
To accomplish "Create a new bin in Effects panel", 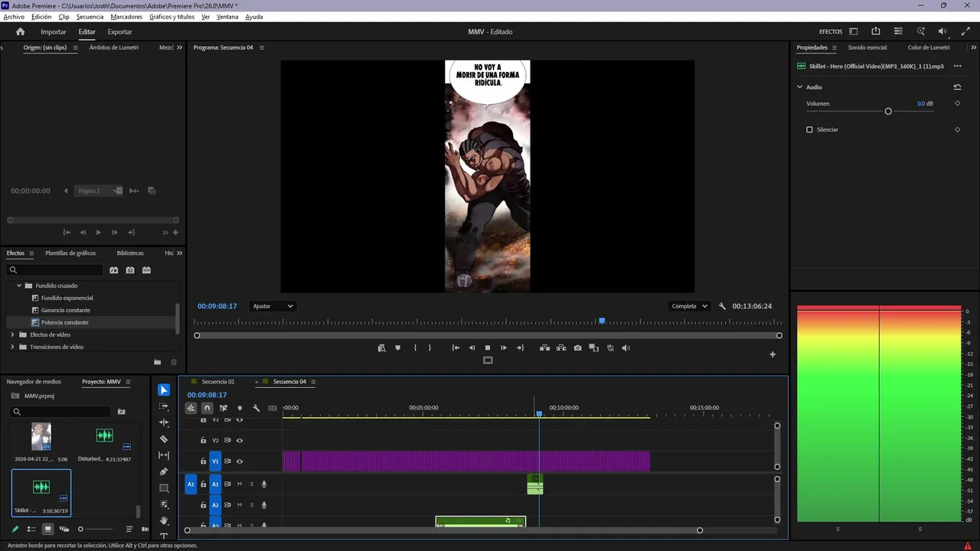I will click(x=157, y=362).
